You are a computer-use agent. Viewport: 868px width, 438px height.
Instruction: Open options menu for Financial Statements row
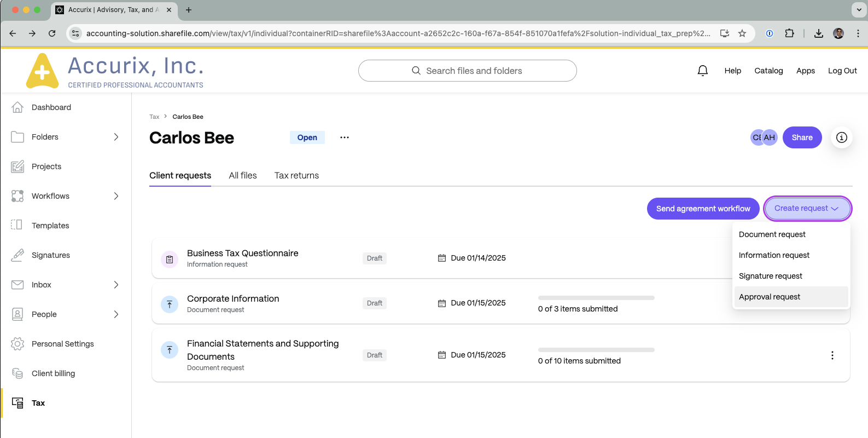pyautogui.click(x=832, y=355)
